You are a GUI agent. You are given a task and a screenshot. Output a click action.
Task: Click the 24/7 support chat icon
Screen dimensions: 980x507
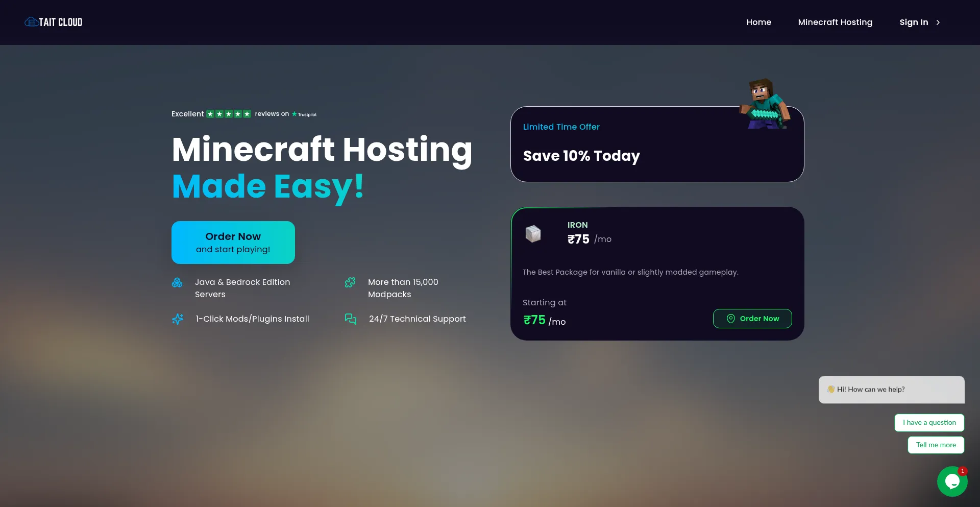[x=351, y=319]
